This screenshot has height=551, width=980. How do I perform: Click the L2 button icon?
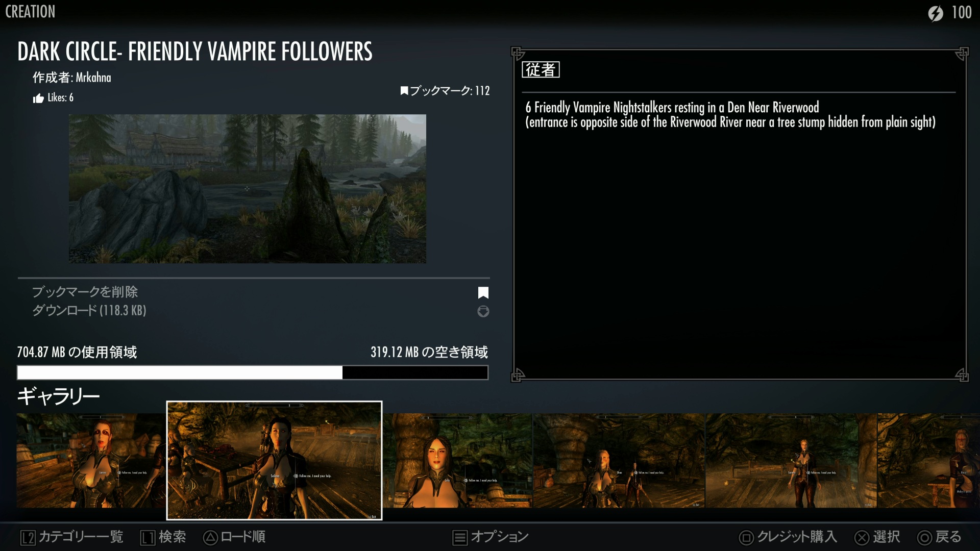[x=28, y=538]
